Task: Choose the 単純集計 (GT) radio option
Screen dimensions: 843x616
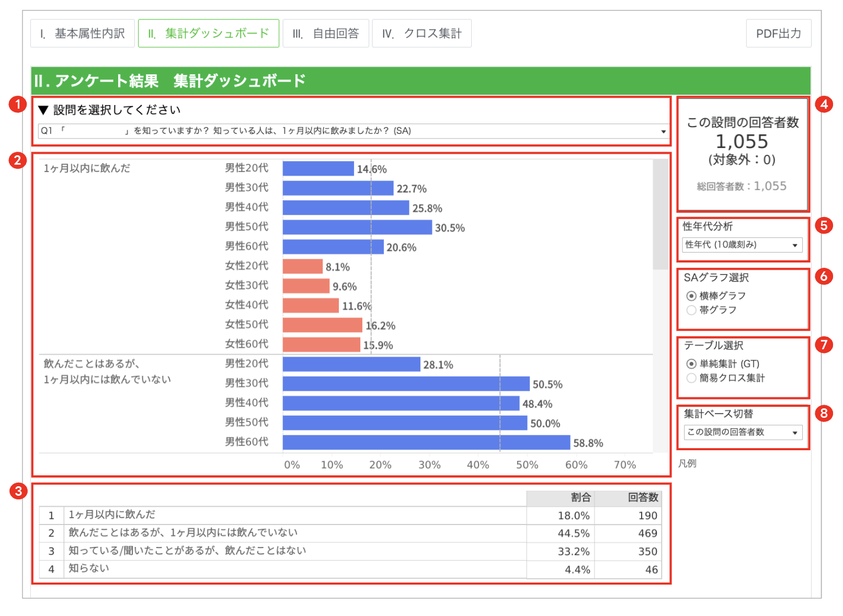Action: coord(691,364)
